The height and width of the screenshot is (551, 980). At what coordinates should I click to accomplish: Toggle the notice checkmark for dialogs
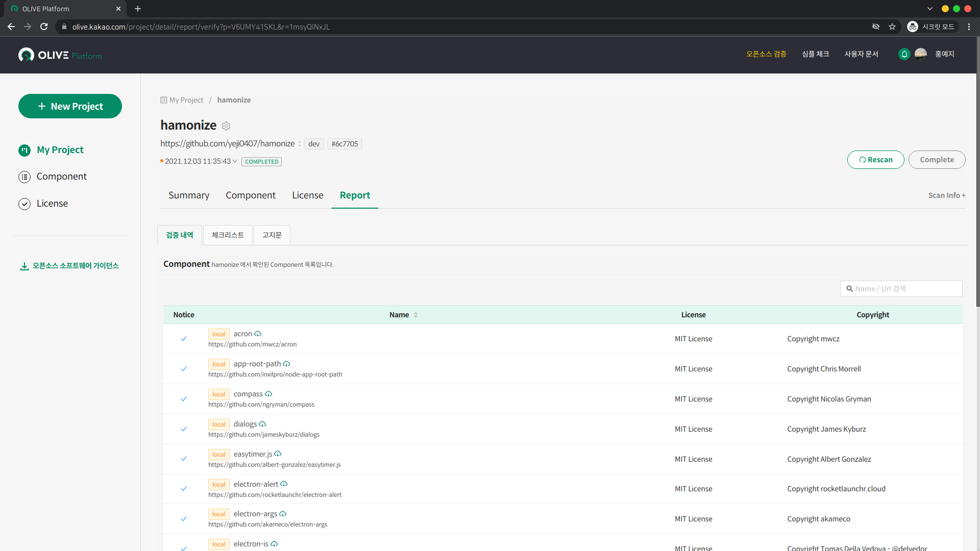point(184,429)
